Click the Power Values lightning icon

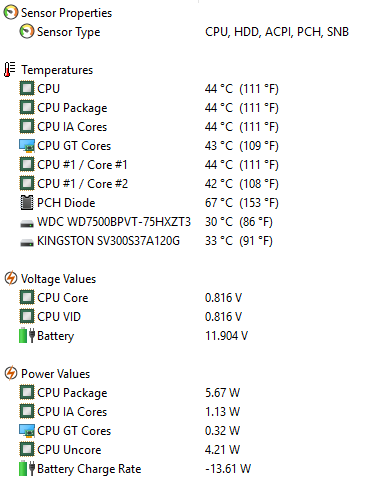(10, 373)
